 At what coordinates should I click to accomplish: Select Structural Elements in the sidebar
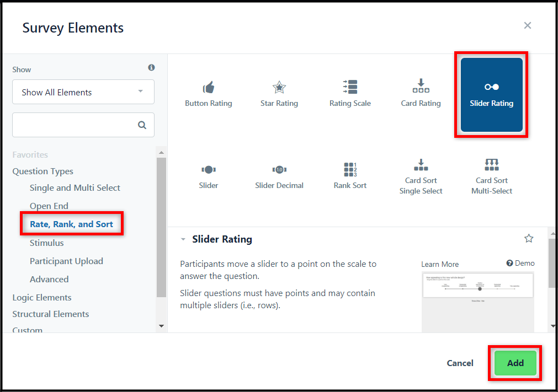pyautogui.click(x=51, y=314)
